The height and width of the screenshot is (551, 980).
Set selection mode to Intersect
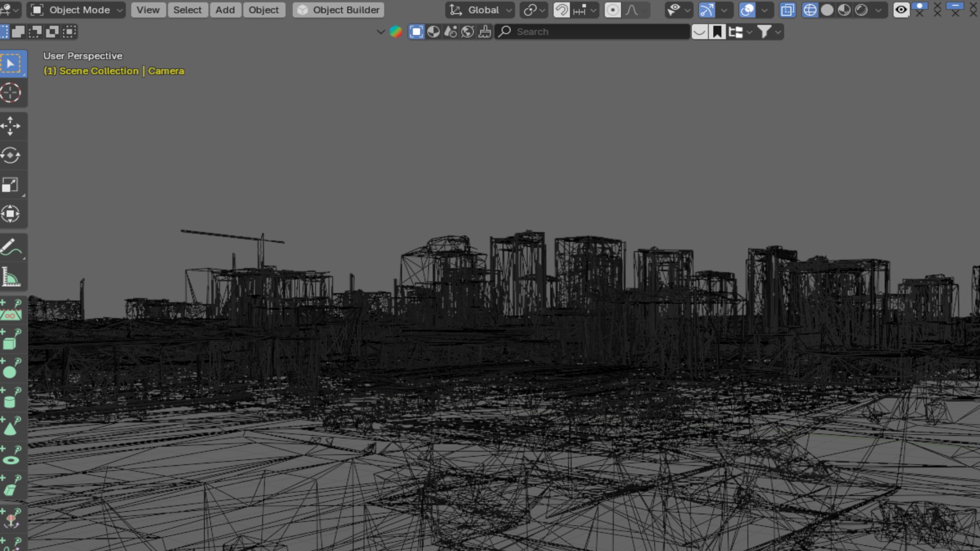pos(69,32)
